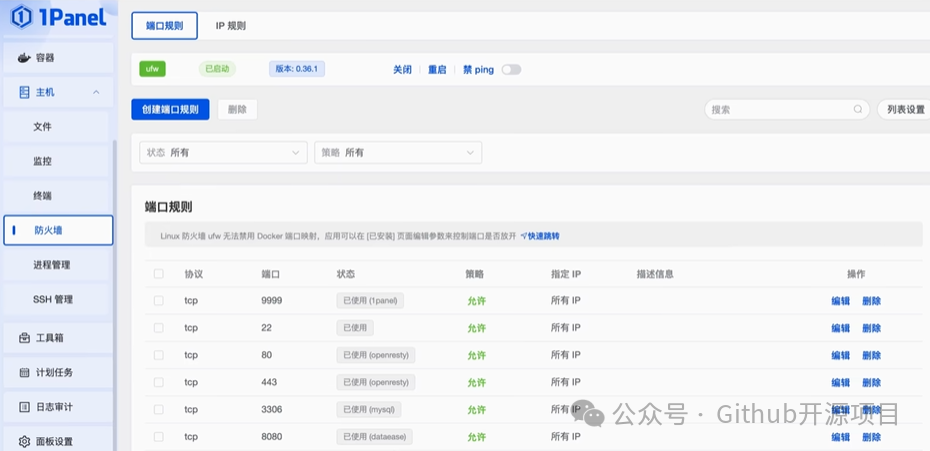Viewport: 930px width, 451px height.
Task: Check the box for port 3306
Action: click(158, 409)
